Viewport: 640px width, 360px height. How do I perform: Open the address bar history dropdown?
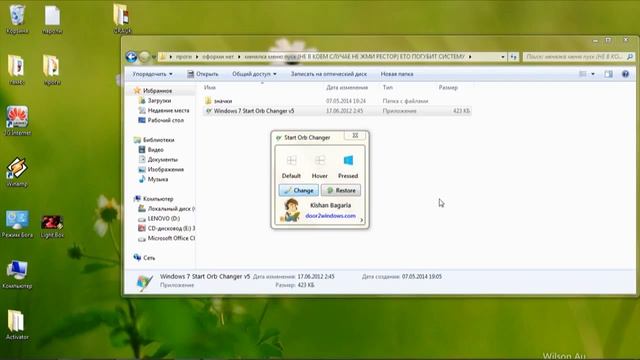coord(502,57)
